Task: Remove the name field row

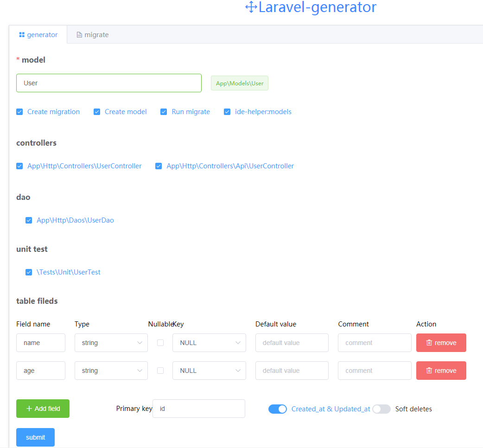Action: (441, 343)
